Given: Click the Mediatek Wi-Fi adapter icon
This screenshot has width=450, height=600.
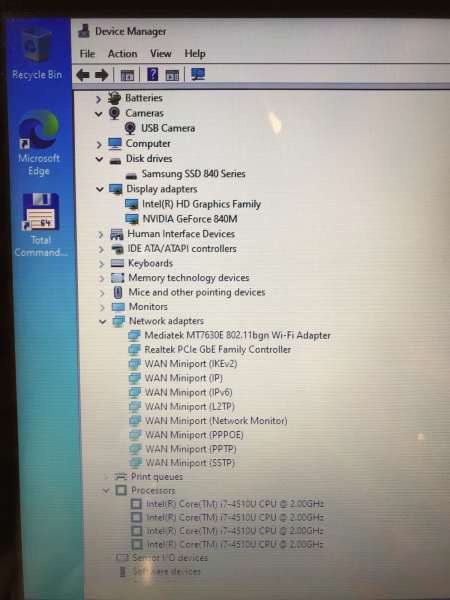Looking at the screenshot, I should [134, 336].
